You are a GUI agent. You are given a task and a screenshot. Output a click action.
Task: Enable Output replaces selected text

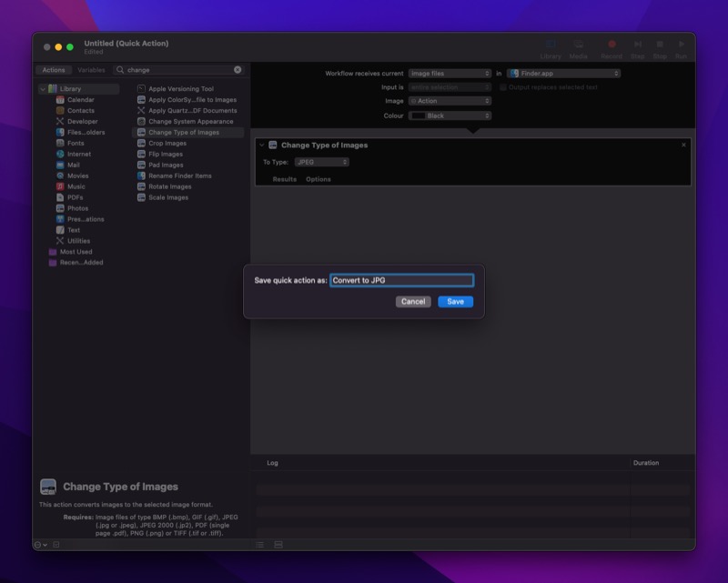pyautogui.click(x=503, y=85)
